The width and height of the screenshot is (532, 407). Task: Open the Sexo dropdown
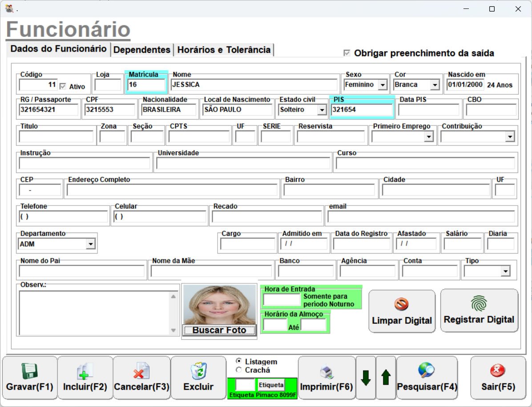pyautogui.click(x=383, y=85)
